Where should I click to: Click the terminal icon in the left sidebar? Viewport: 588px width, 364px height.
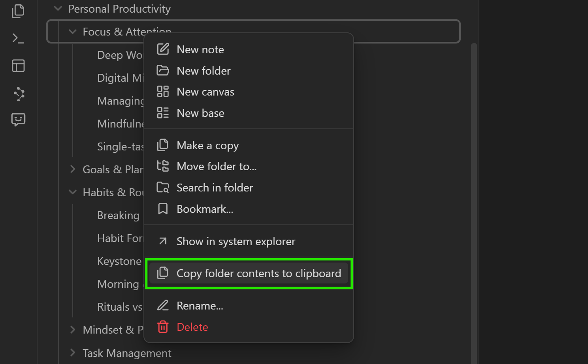tap(18, 38)
